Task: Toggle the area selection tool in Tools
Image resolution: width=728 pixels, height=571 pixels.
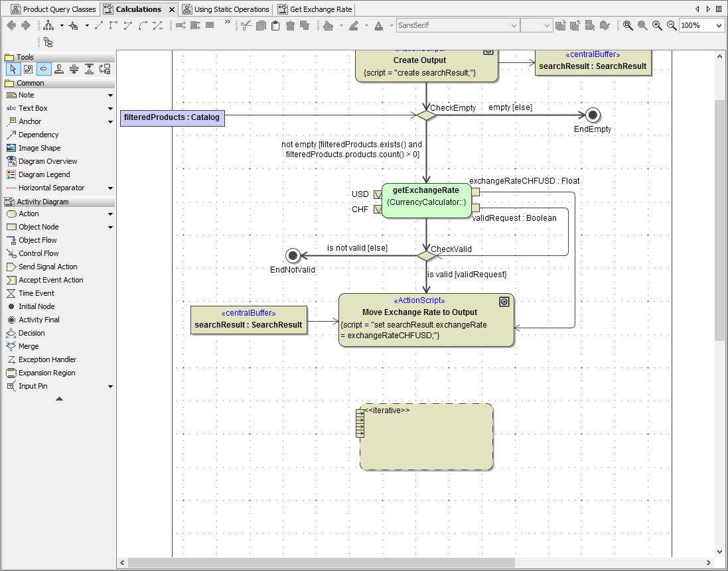Action: 28,69
